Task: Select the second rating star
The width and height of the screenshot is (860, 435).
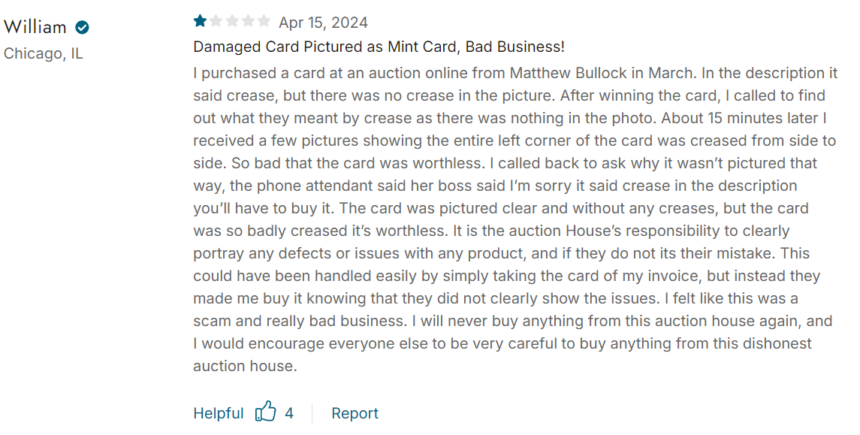Action: [x=216, y=21]
